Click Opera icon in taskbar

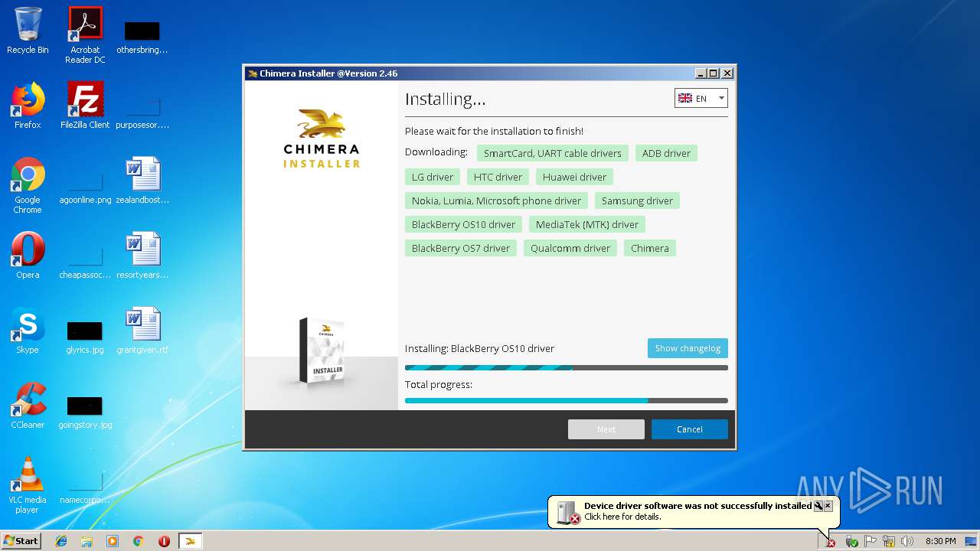pos(164,541)
